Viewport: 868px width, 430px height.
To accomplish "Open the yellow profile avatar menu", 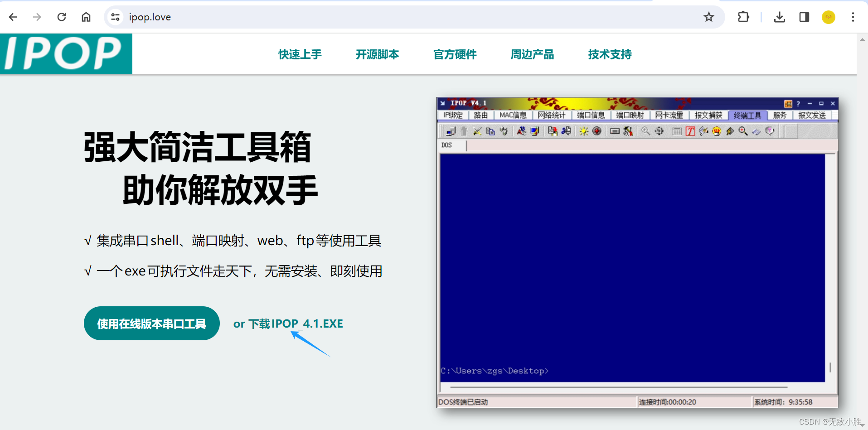I will tap(829, 17).
